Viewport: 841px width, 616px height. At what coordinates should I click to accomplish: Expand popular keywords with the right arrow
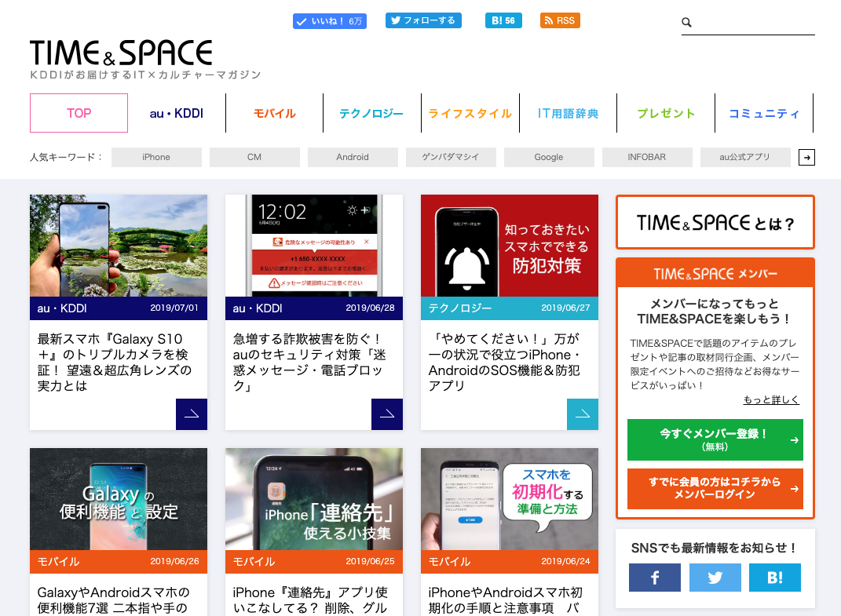tap(806, 158)
